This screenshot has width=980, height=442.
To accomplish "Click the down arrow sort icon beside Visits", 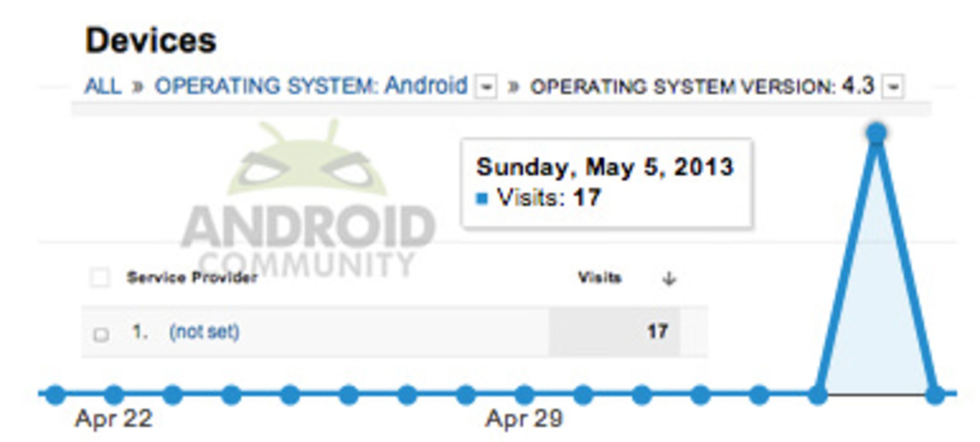I will 669,278.
